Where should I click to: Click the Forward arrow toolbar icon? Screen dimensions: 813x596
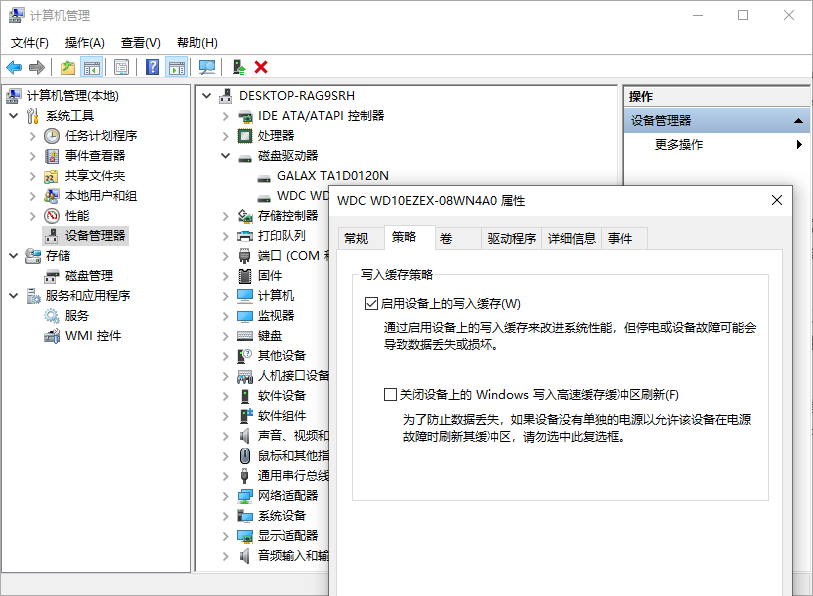click(37, 67)
